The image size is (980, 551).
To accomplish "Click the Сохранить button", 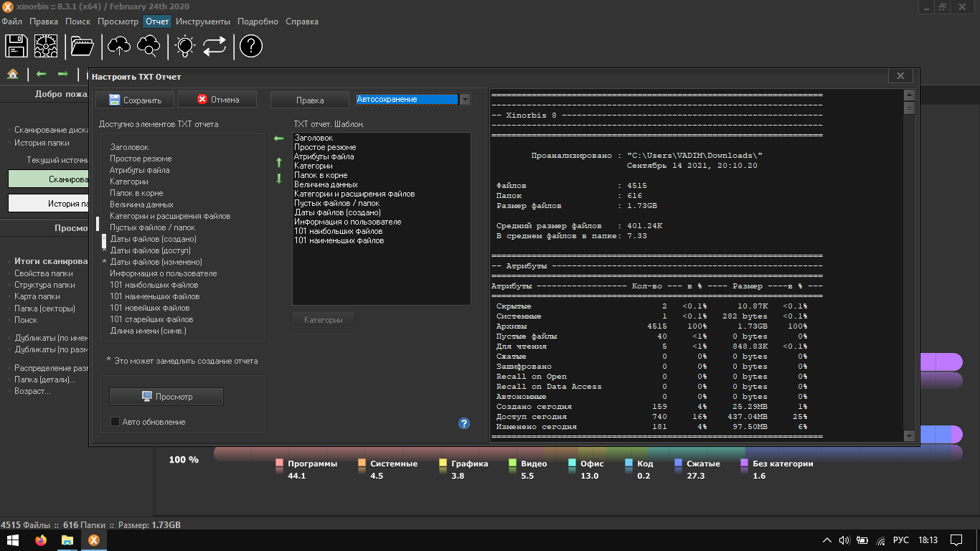I will click(135, 100).
